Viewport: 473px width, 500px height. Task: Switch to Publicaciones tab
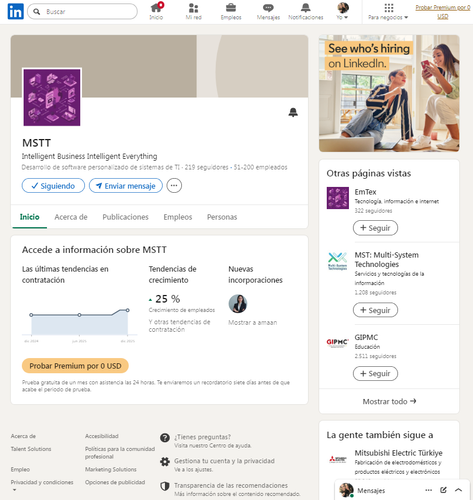[x=125, y=217]
